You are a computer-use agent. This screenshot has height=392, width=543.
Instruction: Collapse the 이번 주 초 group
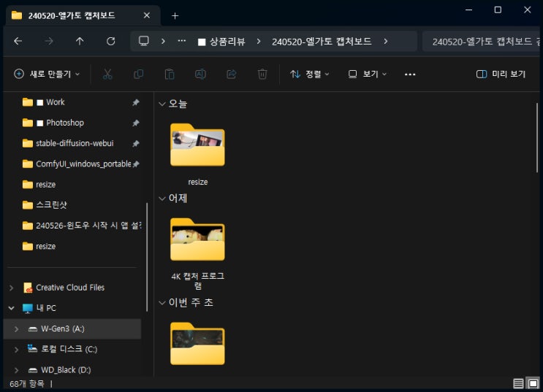162,303
